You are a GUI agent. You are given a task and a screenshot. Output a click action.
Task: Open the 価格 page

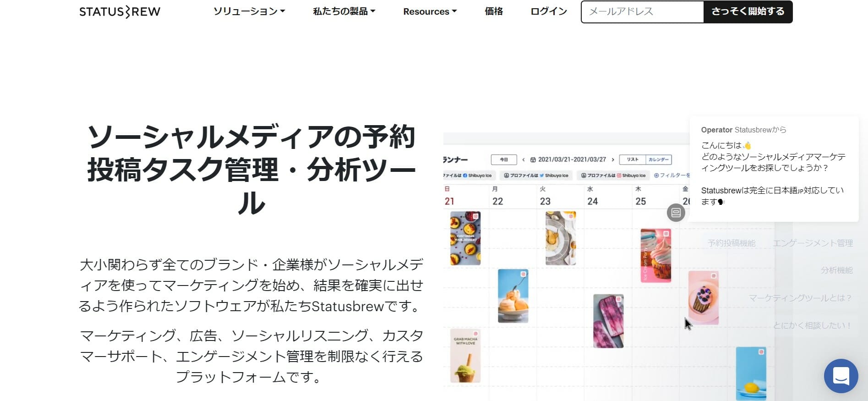coord(494,11)
